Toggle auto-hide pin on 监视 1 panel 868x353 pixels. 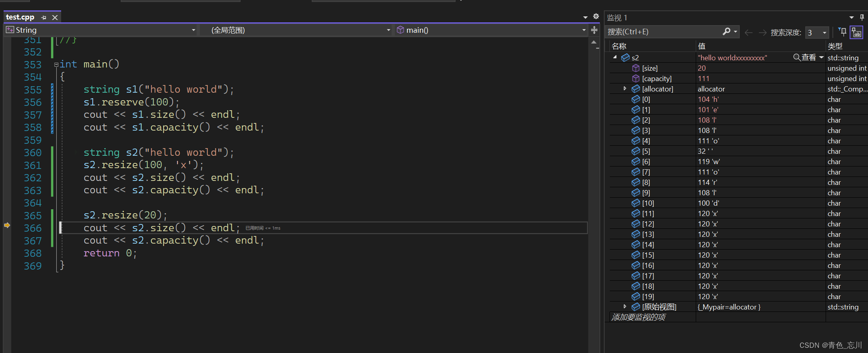click(x=862, y=17)
